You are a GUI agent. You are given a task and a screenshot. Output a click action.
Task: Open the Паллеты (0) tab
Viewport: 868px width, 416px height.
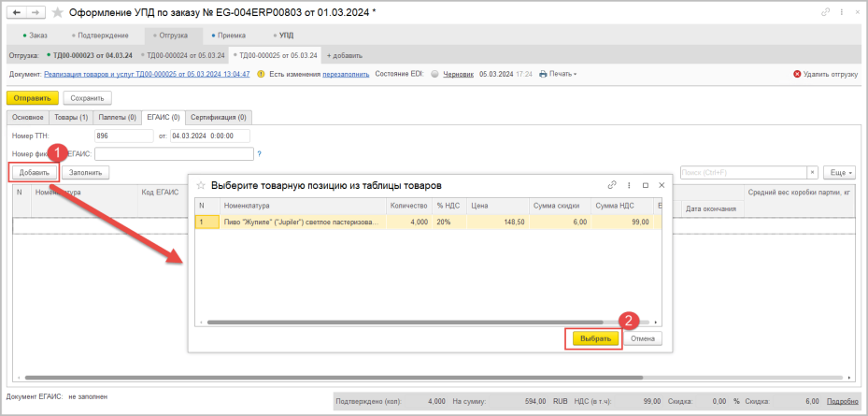[117, 118]
